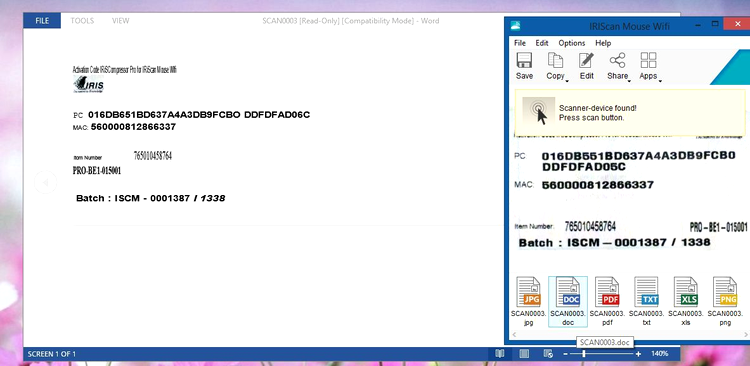Screen dimensions: 750x366
Task: Click the Word zoom slider handle
Action: click(584, 354)
